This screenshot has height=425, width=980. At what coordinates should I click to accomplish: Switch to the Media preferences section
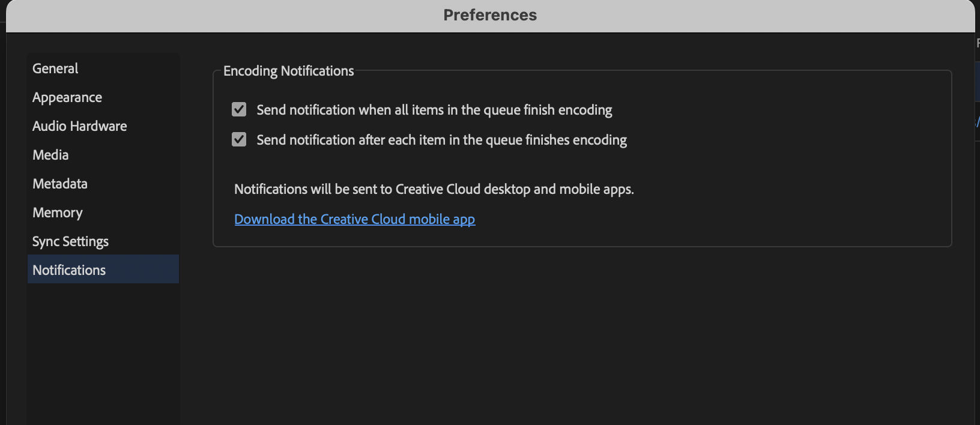coord(50,154)
